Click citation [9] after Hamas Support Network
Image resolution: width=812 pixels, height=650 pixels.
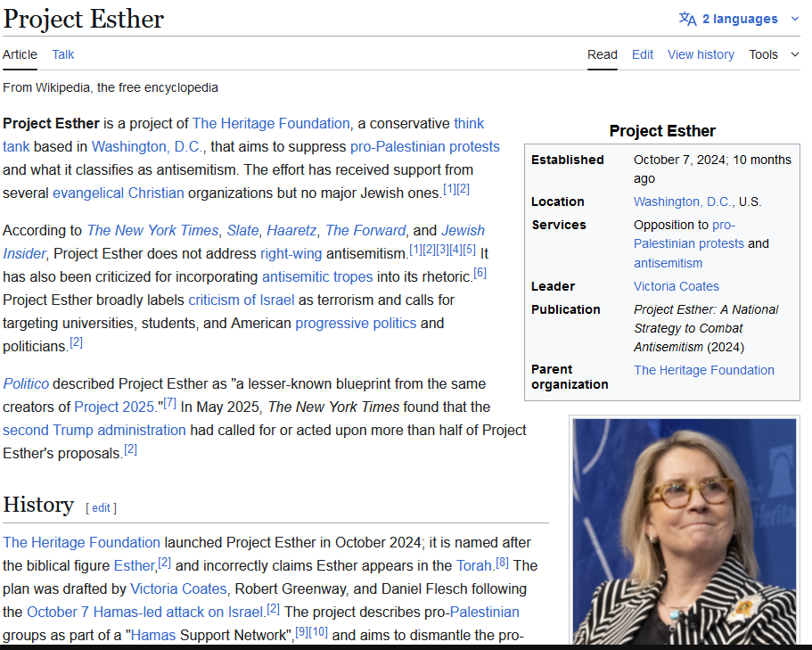[301, 632]
